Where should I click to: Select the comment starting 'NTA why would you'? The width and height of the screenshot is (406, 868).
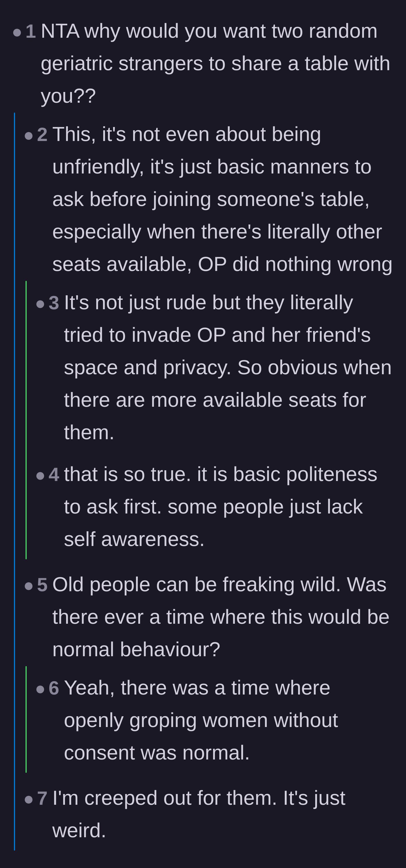pos(216,63)
